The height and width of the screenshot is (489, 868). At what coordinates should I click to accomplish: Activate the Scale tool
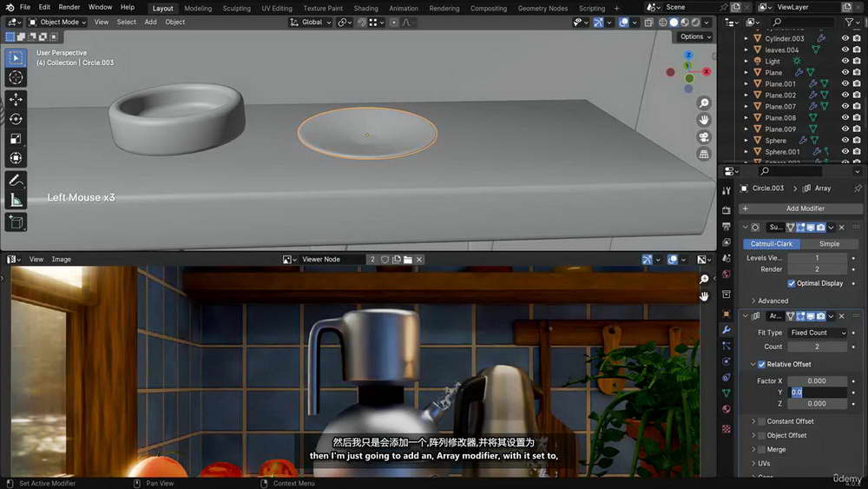16,138
